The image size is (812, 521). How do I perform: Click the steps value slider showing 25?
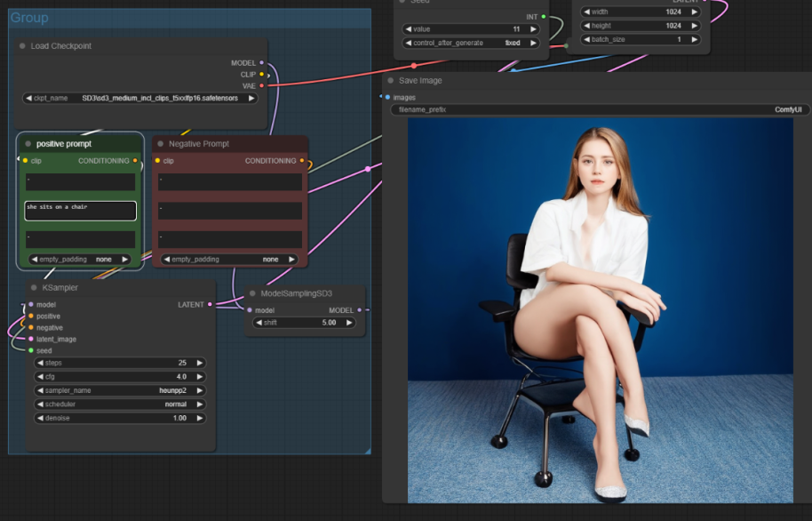click(x=120, y=363)
